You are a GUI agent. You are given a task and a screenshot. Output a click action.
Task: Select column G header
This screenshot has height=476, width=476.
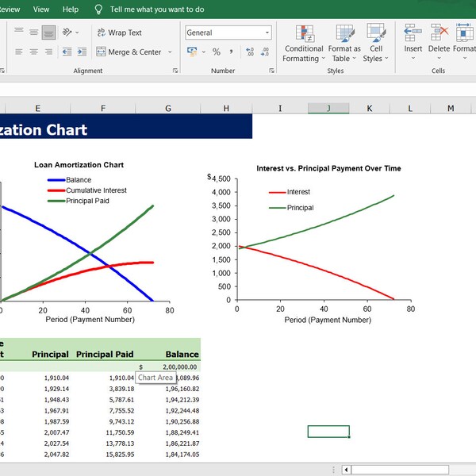168,109
